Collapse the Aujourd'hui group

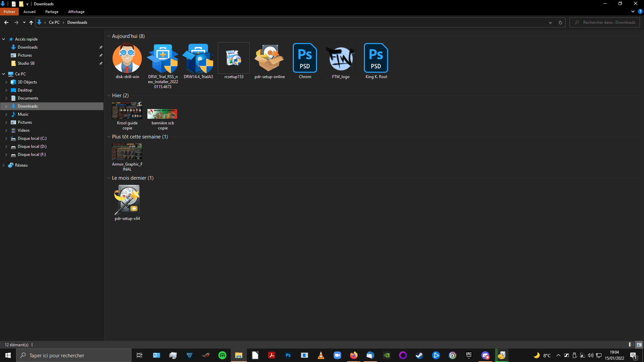click(x=109, y=36)
